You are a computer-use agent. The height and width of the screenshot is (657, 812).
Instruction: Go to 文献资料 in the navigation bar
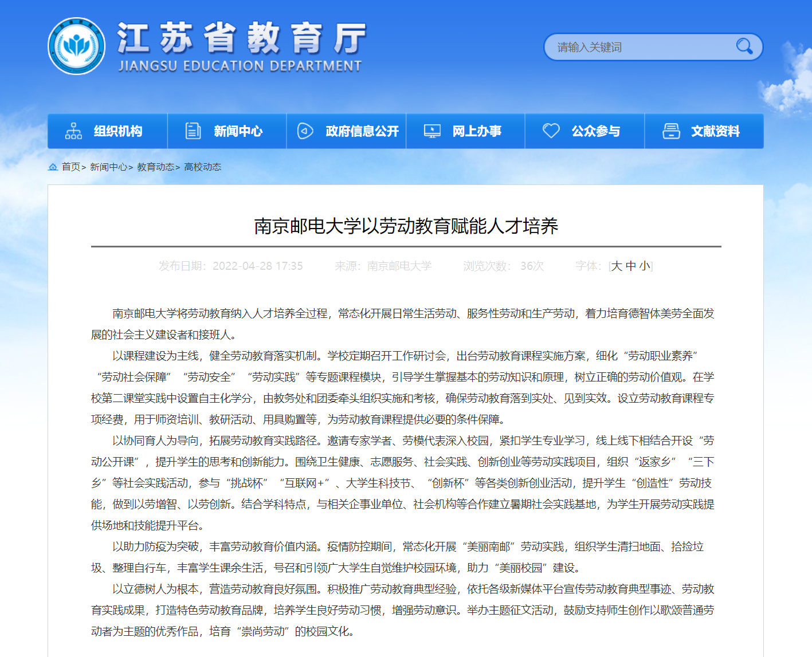tap(715, 131)
